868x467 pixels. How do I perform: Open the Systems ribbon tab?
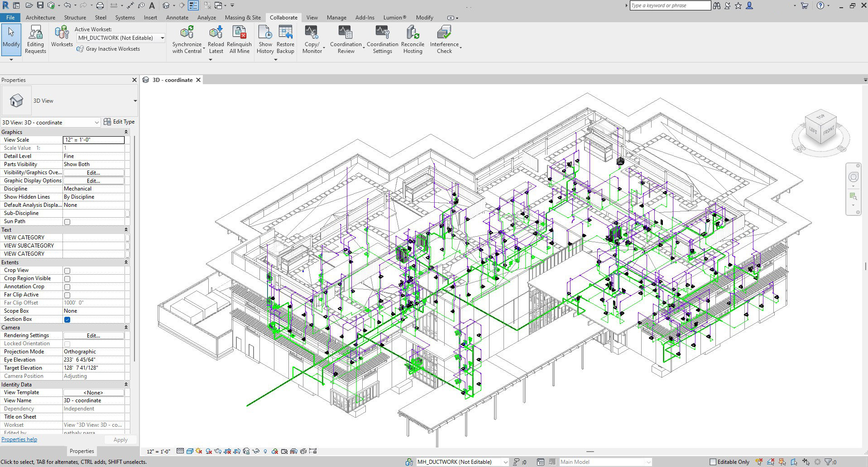click(125, 18)
